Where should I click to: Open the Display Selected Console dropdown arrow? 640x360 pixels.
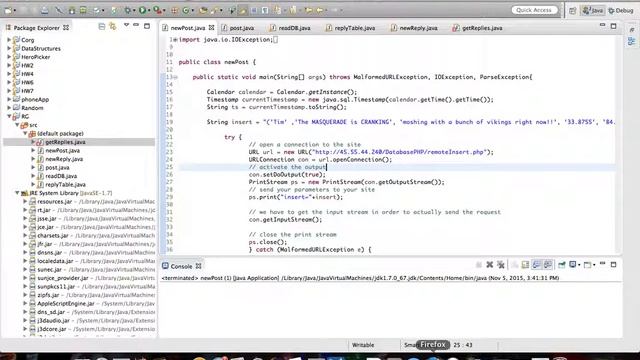[579, 265]
